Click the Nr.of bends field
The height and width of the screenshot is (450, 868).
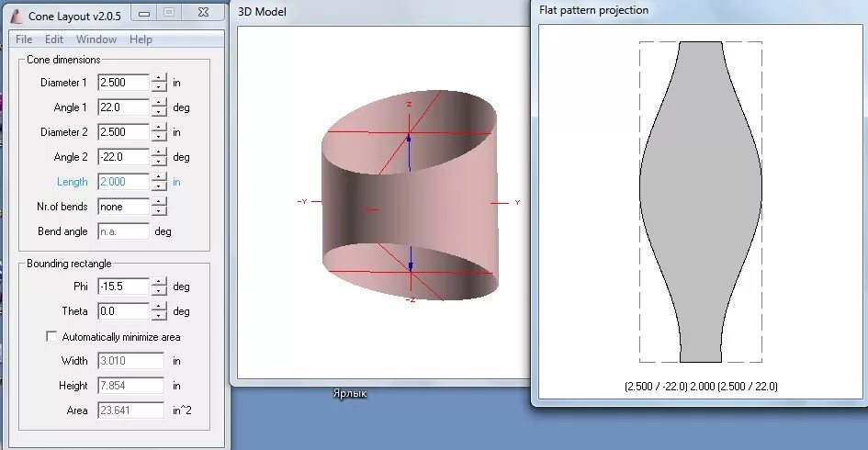click(x=123, y=207)
